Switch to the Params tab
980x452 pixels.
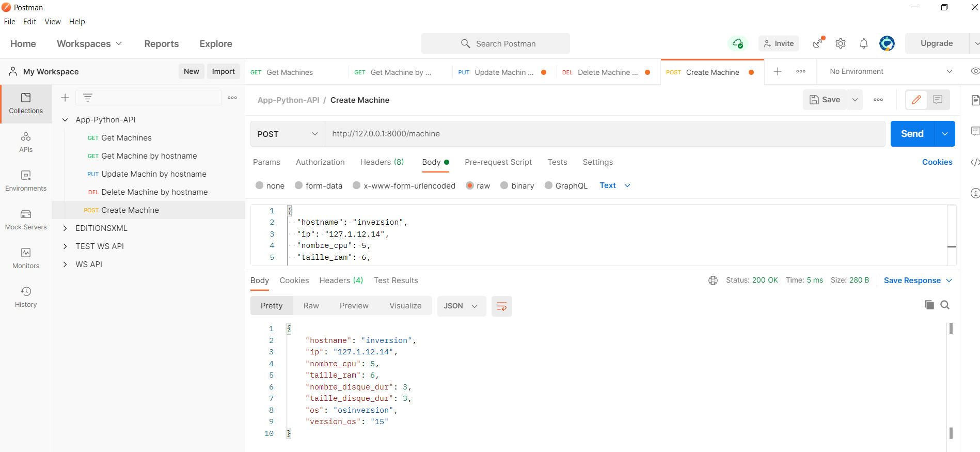click(x=266, y=162)
